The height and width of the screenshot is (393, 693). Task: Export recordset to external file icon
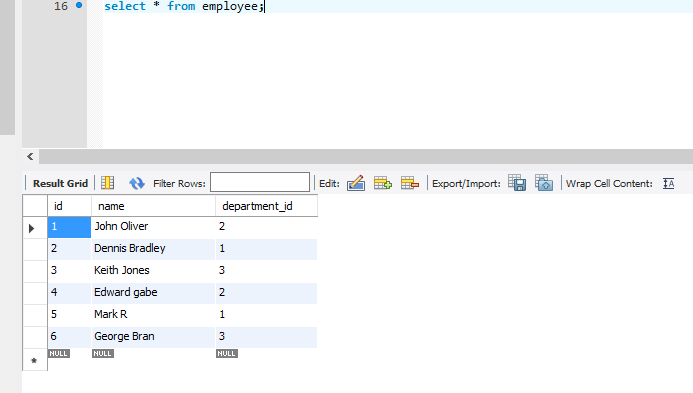click(x=517, y=183)
